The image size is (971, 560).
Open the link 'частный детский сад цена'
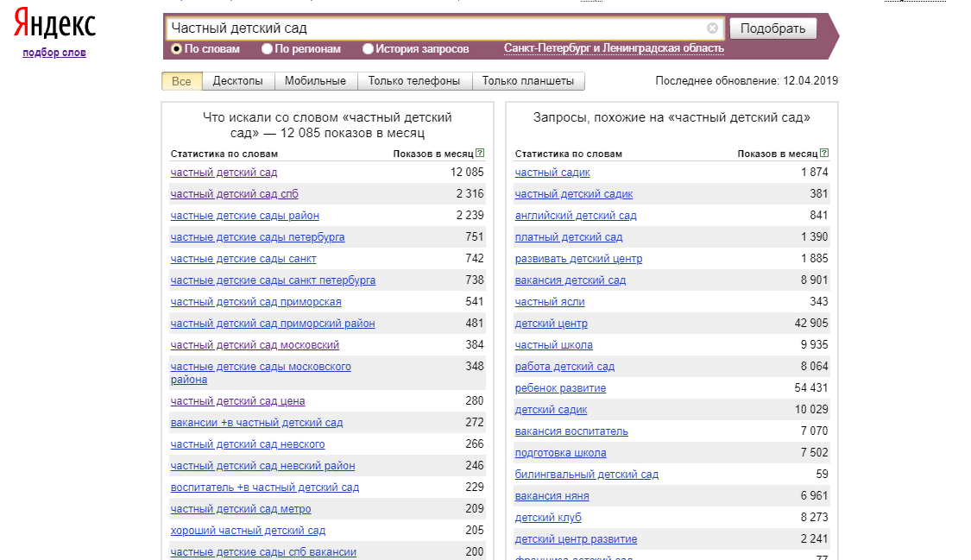click(x=238, y=401)
